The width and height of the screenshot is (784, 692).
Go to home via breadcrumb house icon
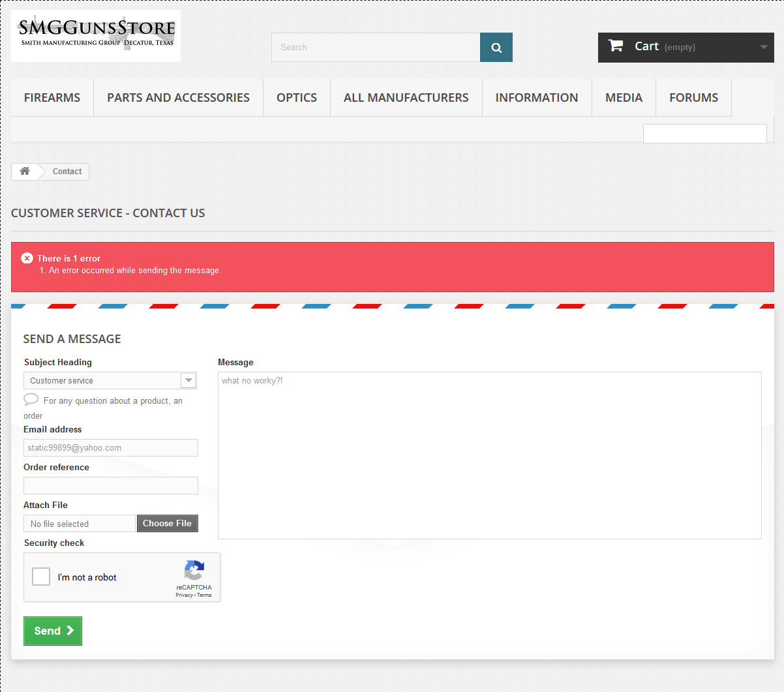coord(25,171)
